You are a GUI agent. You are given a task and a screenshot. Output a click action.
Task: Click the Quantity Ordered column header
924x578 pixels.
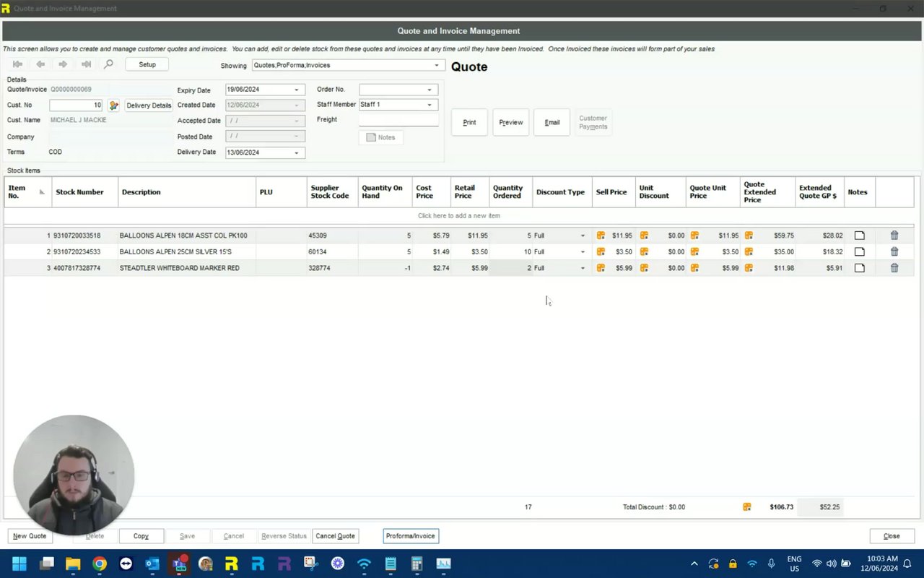tap(511, 192)
